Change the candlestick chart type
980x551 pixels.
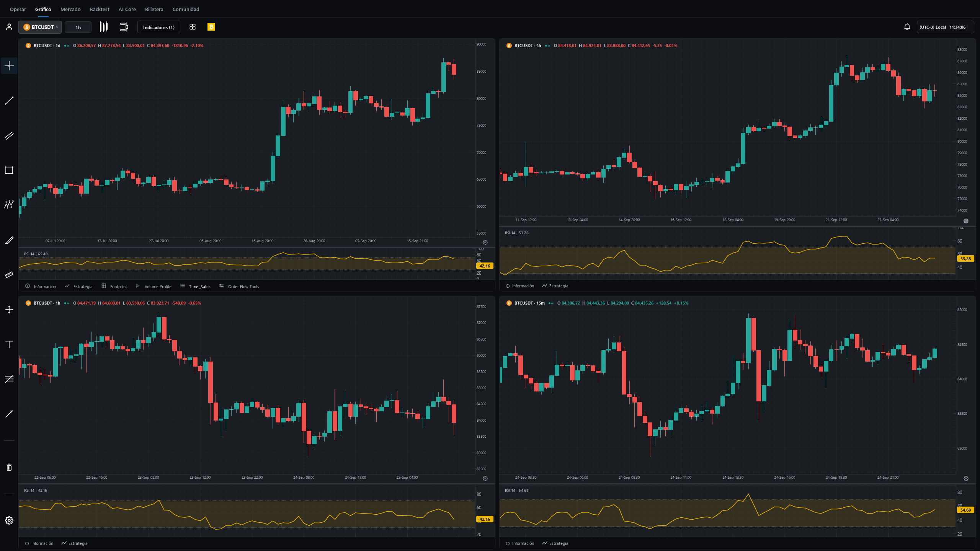pos(104,27)
